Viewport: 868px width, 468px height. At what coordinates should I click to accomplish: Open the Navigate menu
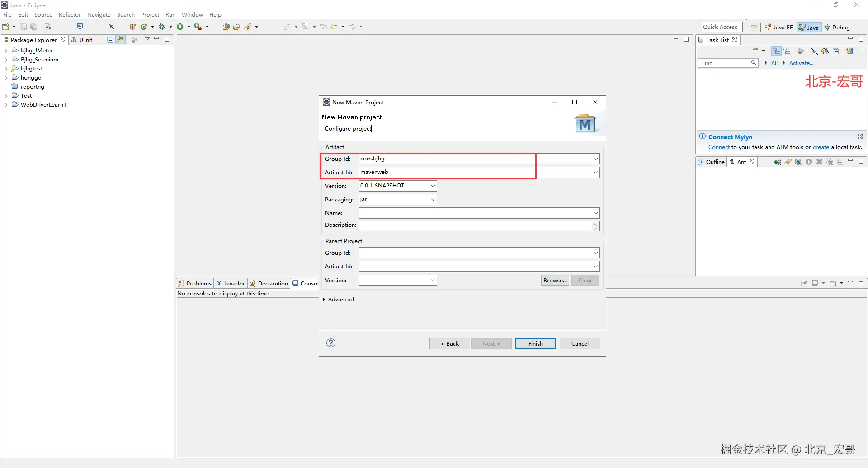[x=99, y=15]
